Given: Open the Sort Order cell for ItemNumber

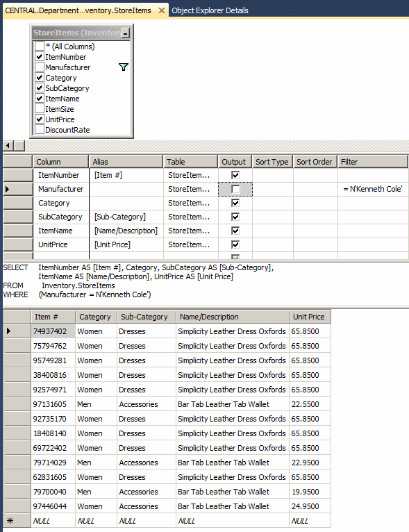Looking at the screenshot, I should (x=315, y=175).
